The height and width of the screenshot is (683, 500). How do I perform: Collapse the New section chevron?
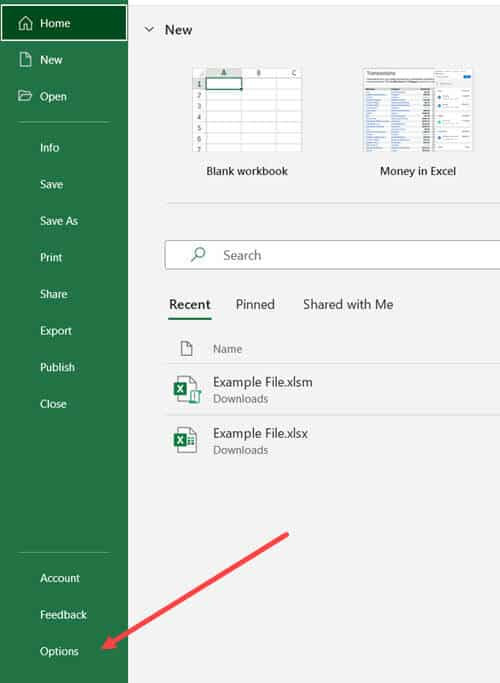[x=149, y=30]
